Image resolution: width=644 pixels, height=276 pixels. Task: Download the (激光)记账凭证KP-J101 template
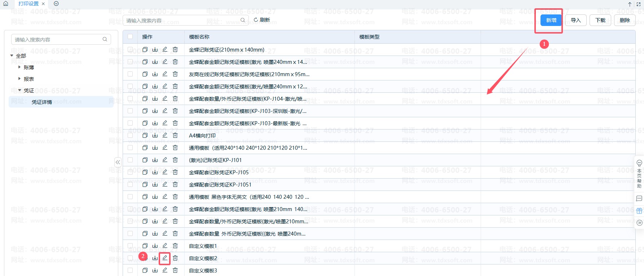point(155,160)
